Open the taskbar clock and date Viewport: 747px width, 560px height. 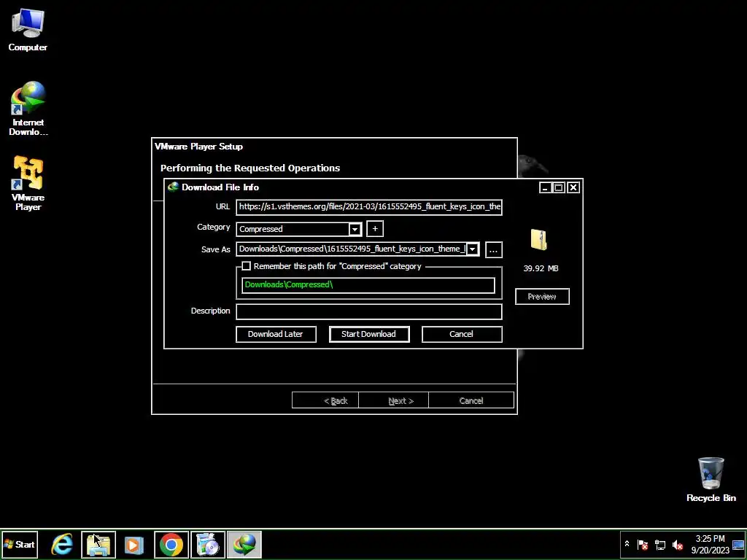(x=710, y=544)
